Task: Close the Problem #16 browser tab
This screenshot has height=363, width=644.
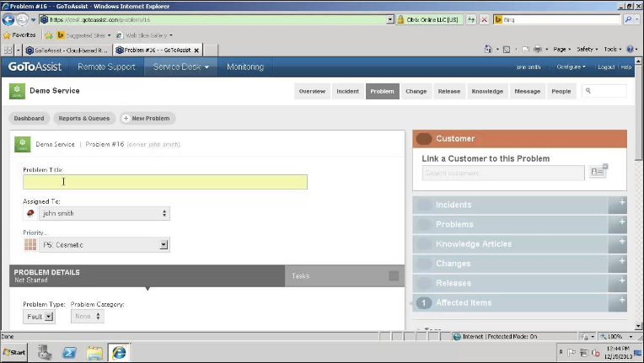Action: pos(196,50)
